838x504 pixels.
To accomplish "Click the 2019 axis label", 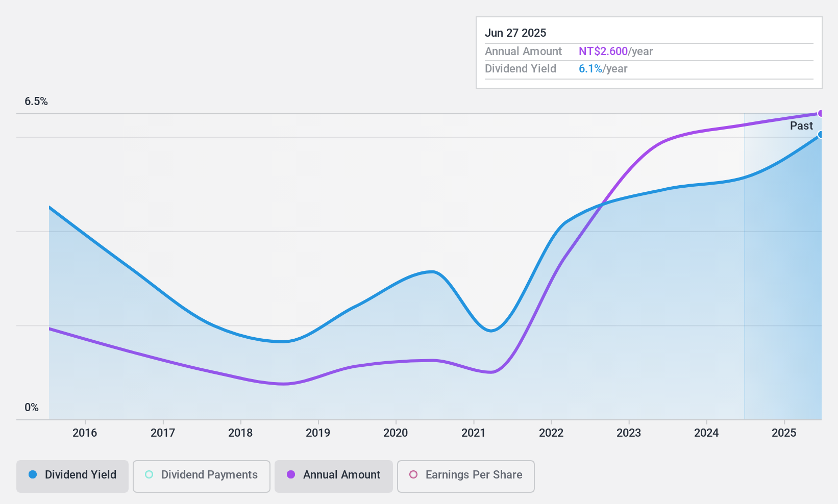I will point(318,433).
